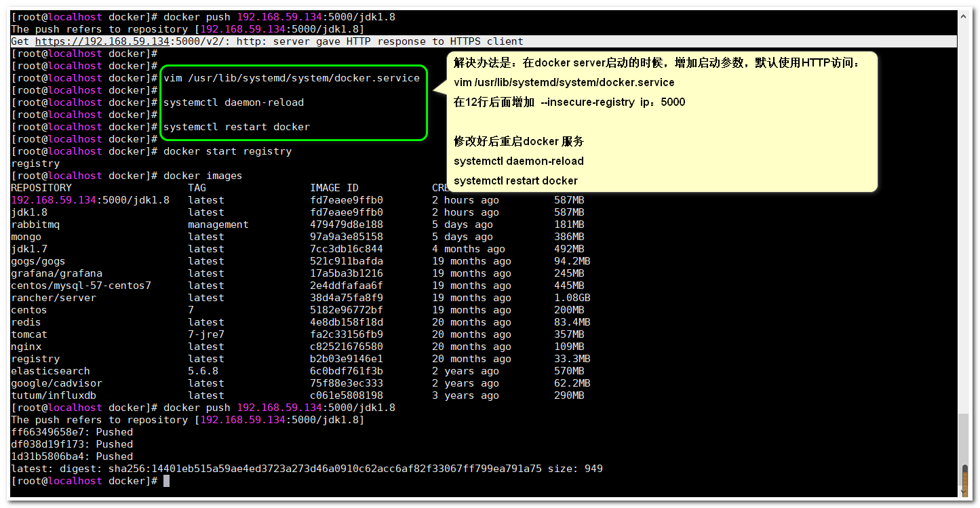Click the 'management' tag of rabbitmq

pos(218,224)
